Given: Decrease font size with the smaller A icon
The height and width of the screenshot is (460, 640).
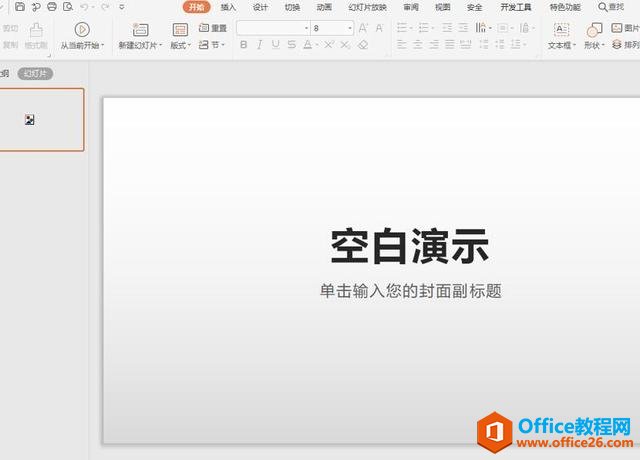Looking at the screenshot, I should pyautogui.click(x=379, y=28).
